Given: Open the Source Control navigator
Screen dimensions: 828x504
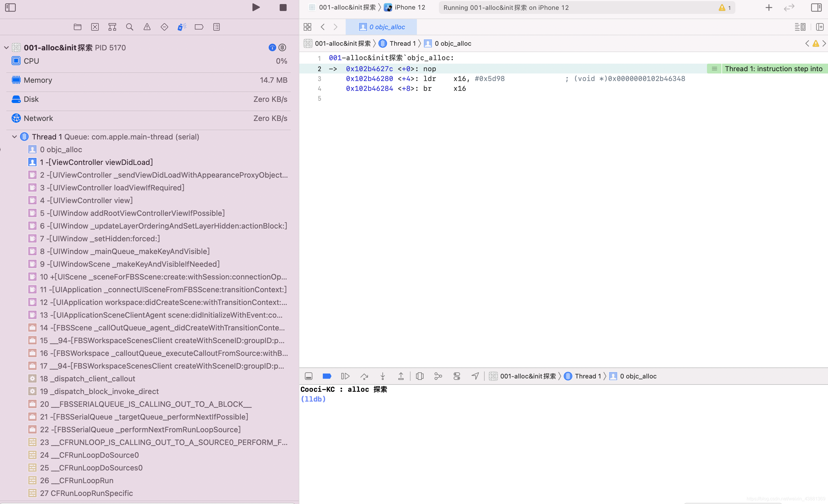Looking at the screenshot, I should 95,27.
